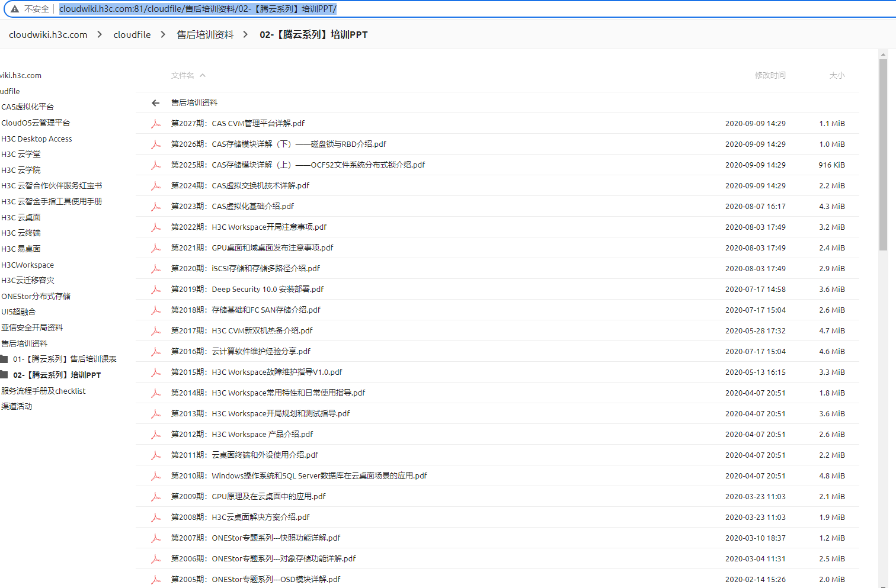Open ONEStor分布式存储 in the sidebar

(36, 297)
